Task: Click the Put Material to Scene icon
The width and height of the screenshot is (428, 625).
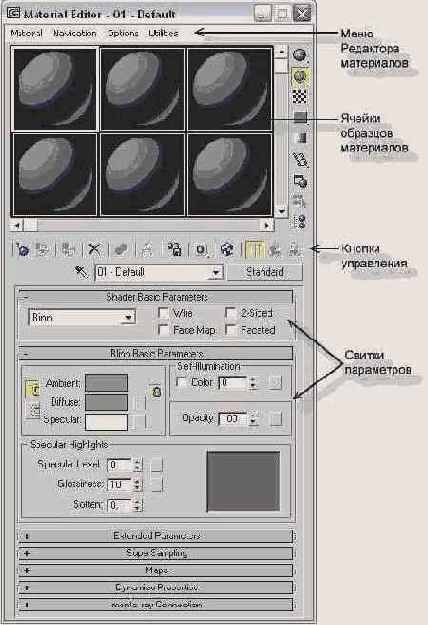Action: pyautogui.click(x=42, y=250)
